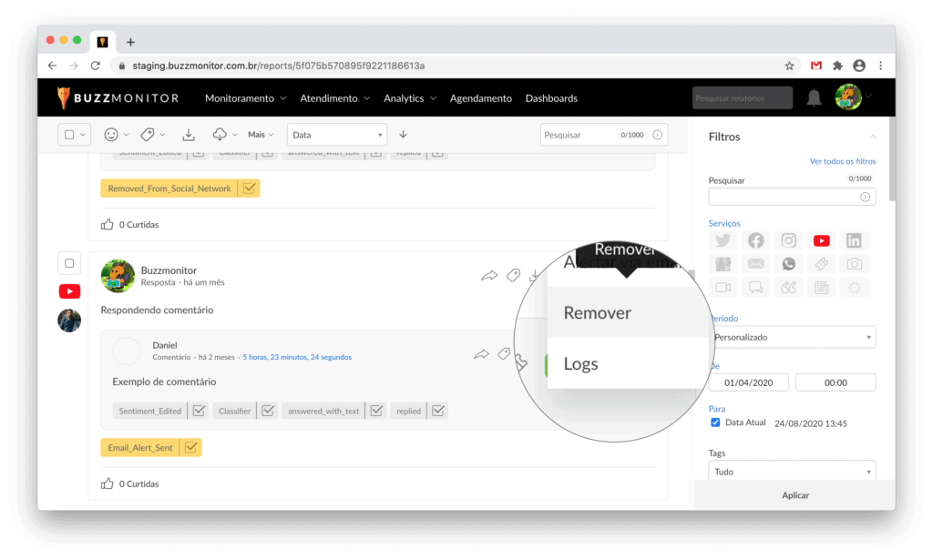
Task: Click the thumbs-up icon under Email_Alert_Sent
Action: 108,483
